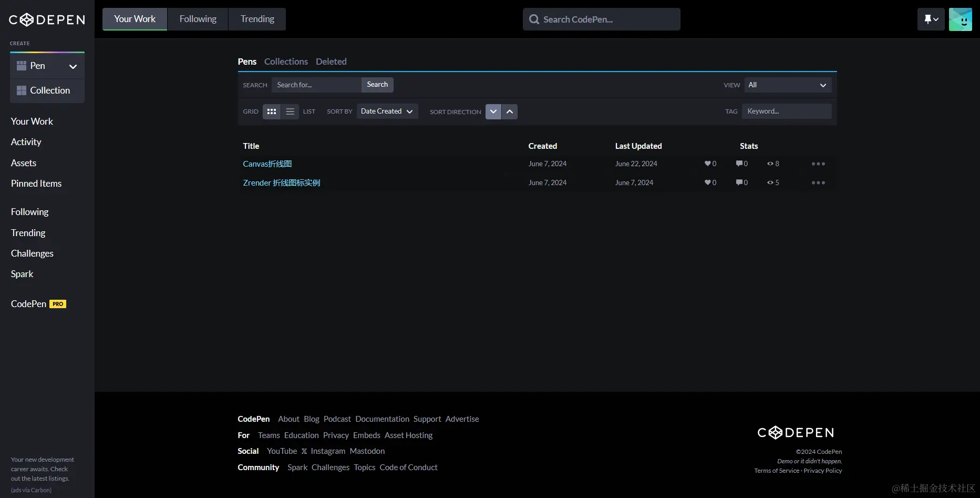This screenshot has width=980, height=498.
Task: Open more options for Zrender row
Action: point(818,182)
